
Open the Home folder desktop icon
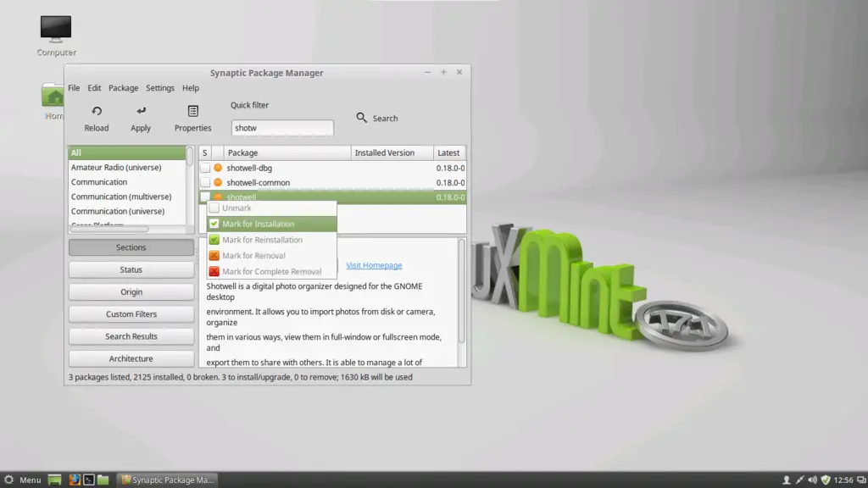pyautogui.click(x=53, y=96)
